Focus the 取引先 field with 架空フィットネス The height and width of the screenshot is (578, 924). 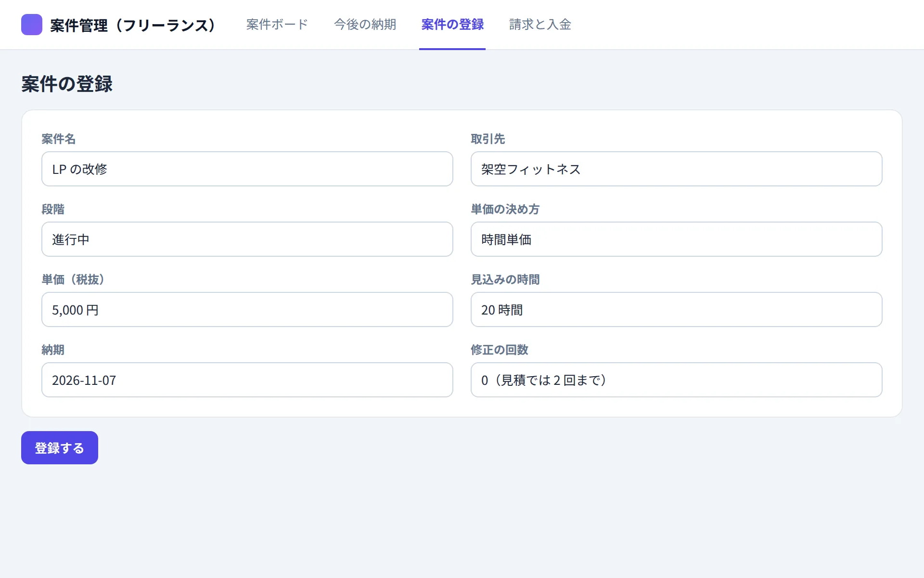pyautogui.click(x=676, y=169)
